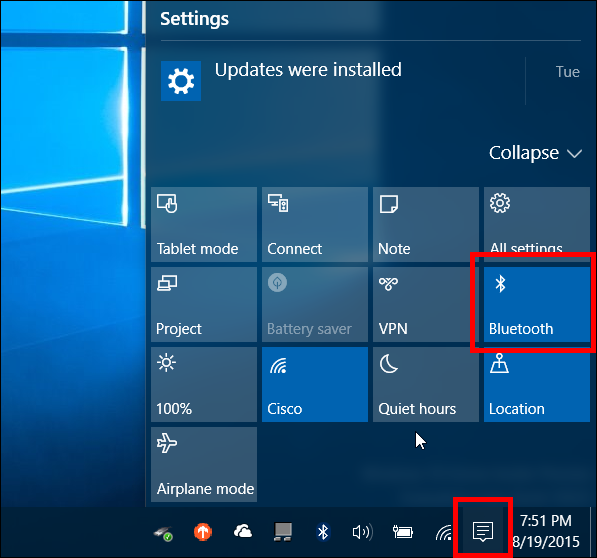597x558 pixels.
Task: Turn off the Bluetooth tile
Action: (x=537, y=305)
